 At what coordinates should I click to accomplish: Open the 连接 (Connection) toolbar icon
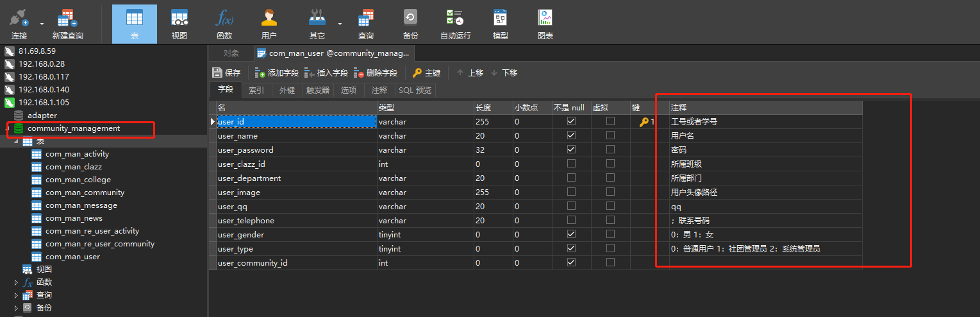point(19,24)
